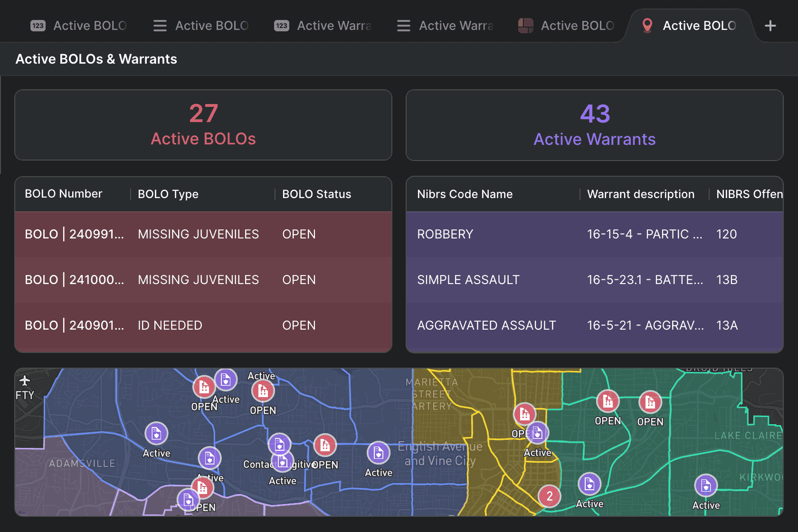798x532 pixels.
Task: Open the first Active BOLO number-card tab
Action: pos(79,26)
